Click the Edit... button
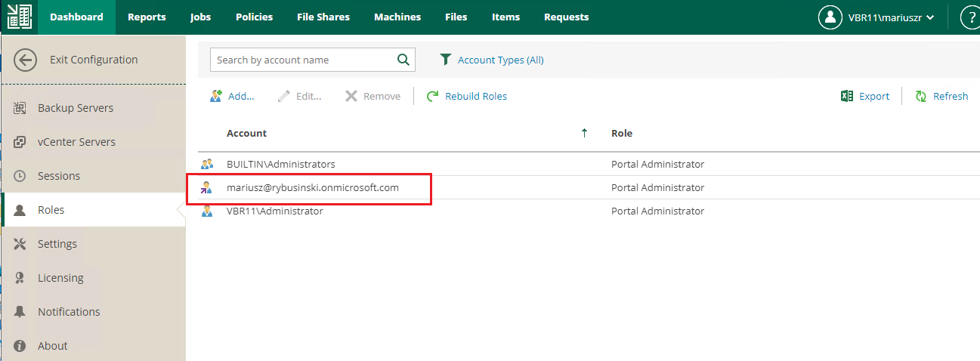Image resolution: width=980 pixels, height=361 pixels. tap(299, 97)
